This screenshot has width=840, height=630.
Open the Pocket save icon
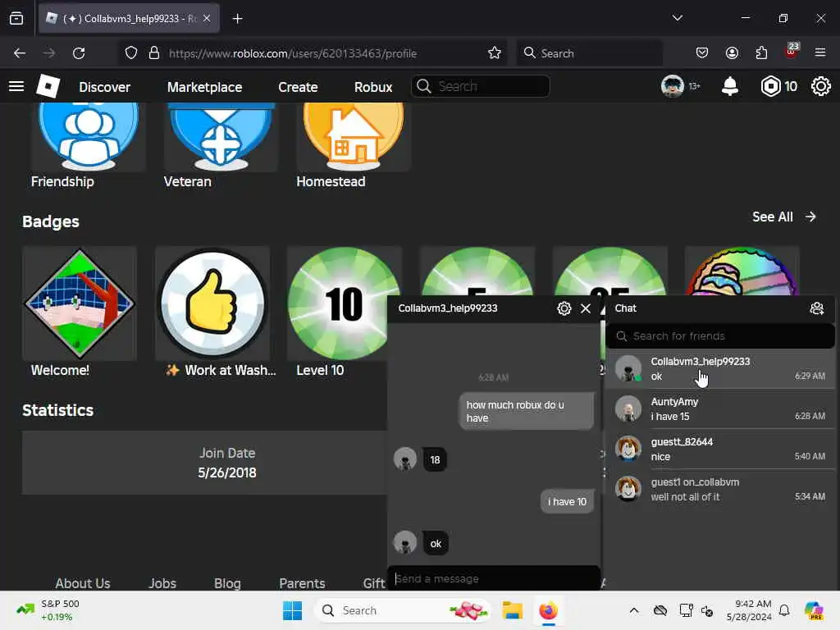coord(702,53)
